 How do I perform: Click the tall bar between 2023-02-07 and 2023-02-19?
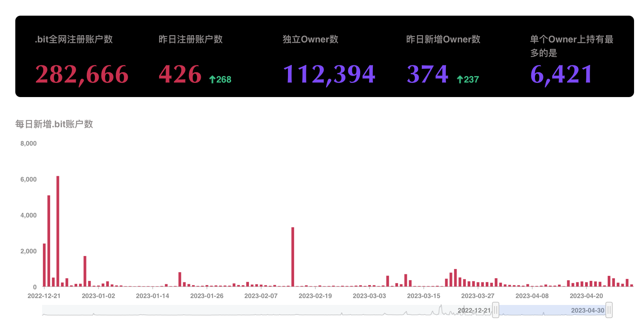[293, 257]
